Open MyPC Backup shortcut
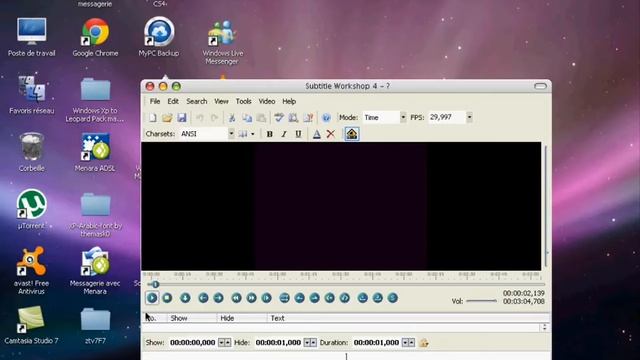The image size is (640, 360). click(x=159, y=37)
